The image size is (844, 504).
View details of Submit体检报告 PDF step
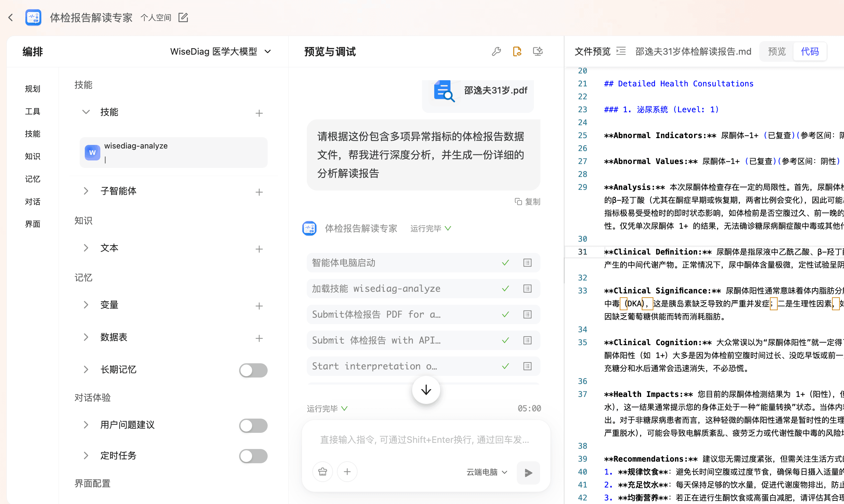527,314
